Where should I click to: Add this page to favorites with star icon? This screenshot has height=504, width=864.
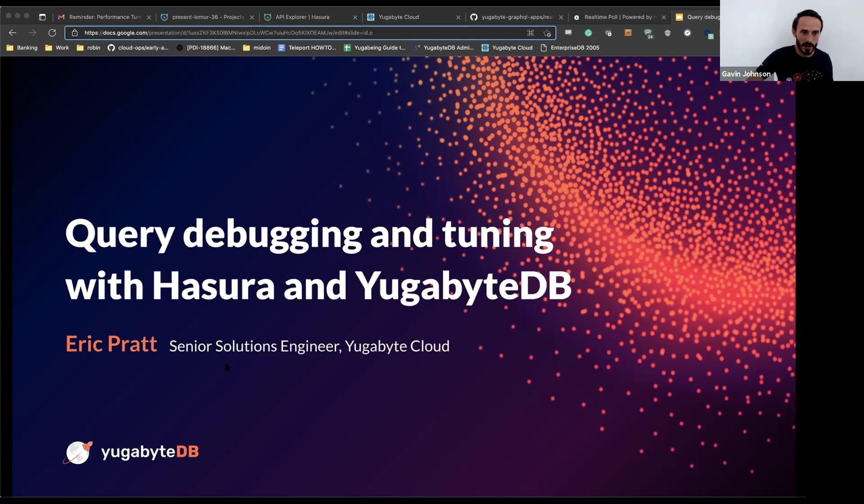(x=547, y=33)
